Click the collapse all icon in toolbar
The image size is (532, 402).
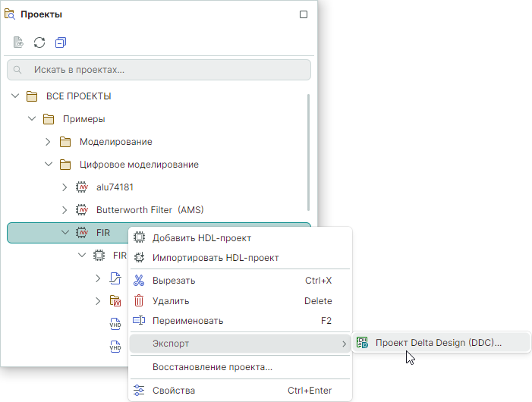click(61, 42)
